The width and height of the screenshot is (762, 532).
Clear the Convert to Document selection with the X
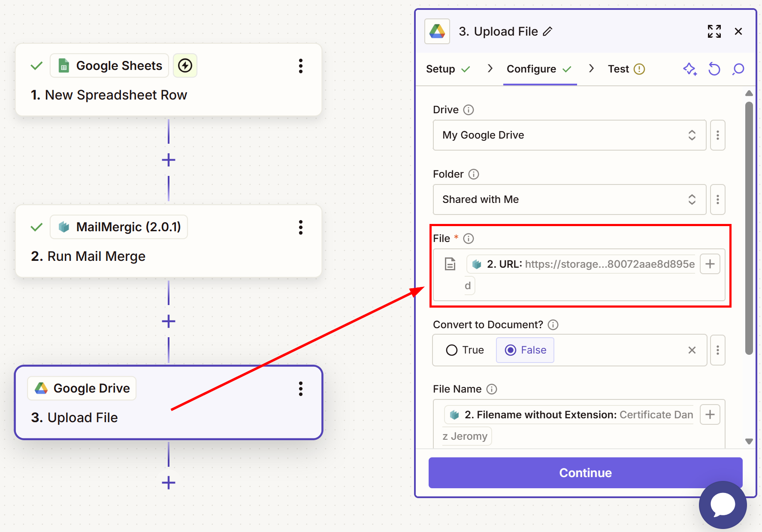click(x=692, y=350)
